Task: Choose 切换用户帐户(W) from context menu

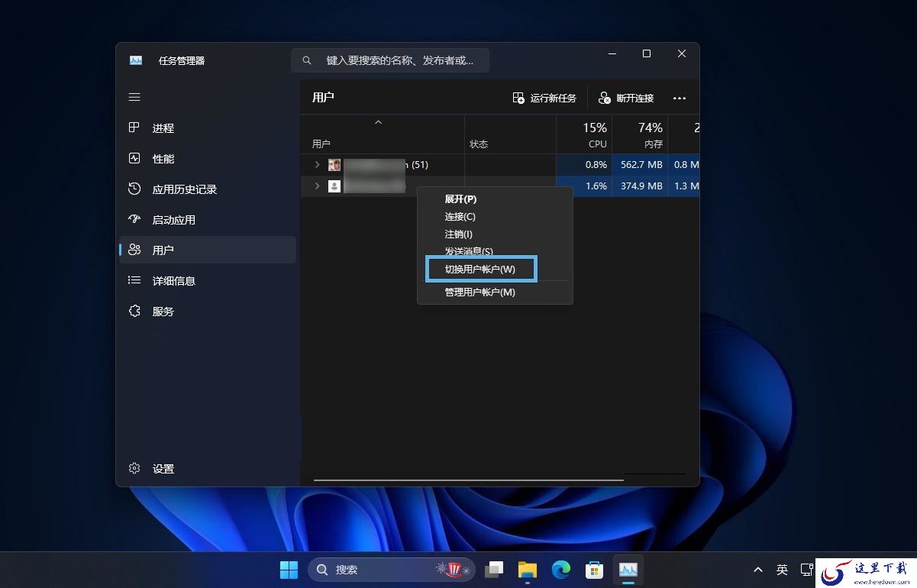Action: [x=480, y=270]
